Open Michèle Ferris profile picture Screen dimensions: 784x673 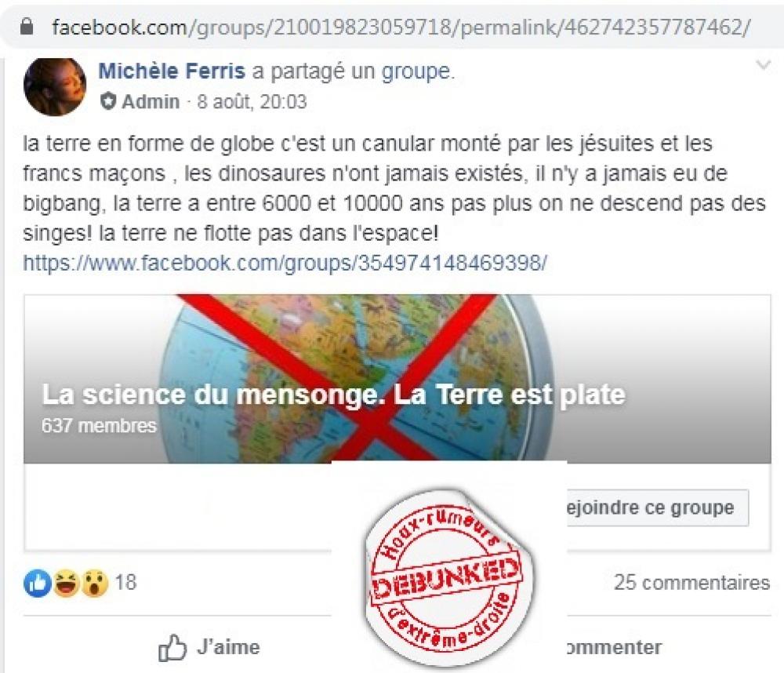[x=55, y=86]
